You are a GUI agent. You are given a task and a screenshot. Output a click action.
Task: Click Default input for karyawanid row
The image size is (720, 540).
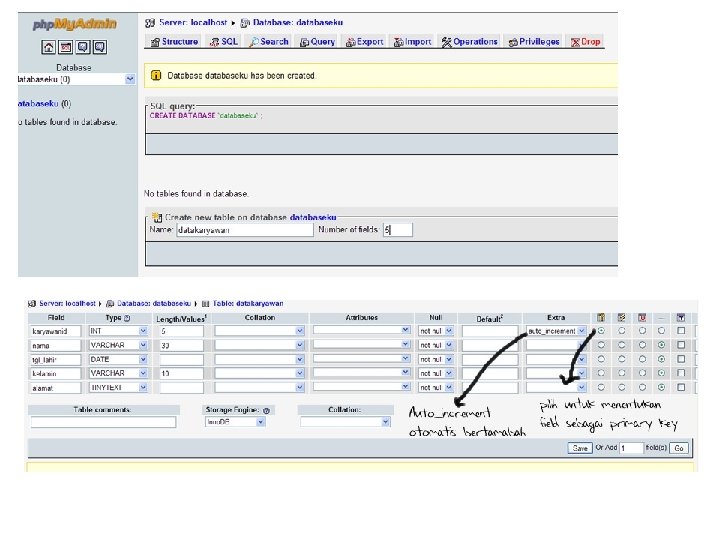coord(490,331)
